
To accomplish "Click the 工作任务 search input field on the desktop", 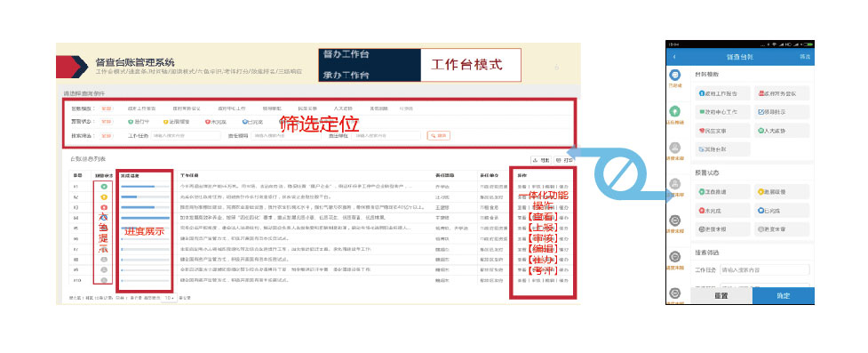I will 186,135.
